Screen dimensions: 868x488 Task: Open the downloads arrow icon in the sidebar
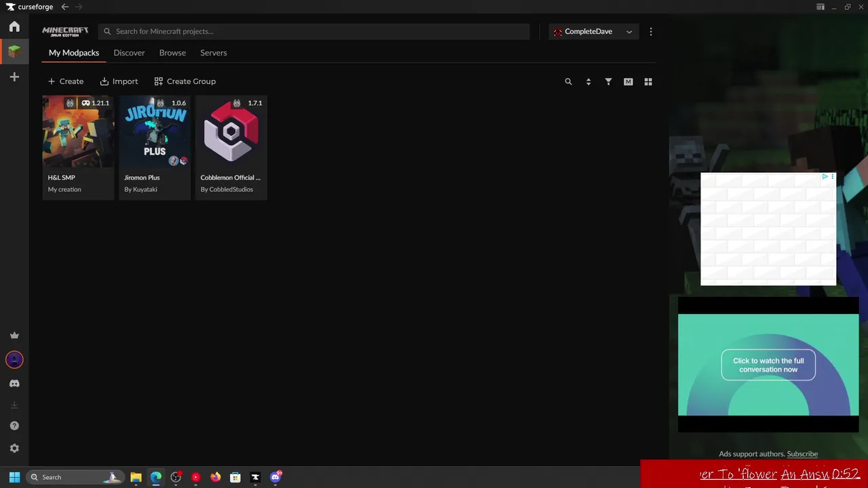tap(14, 405)
